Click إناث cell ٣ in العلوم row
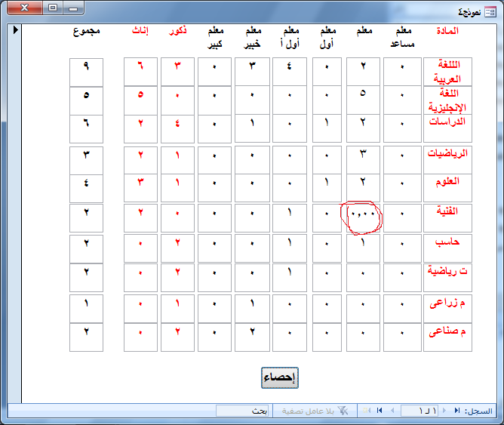The height and width of the screenshot is (425, 504). point(140,188)
